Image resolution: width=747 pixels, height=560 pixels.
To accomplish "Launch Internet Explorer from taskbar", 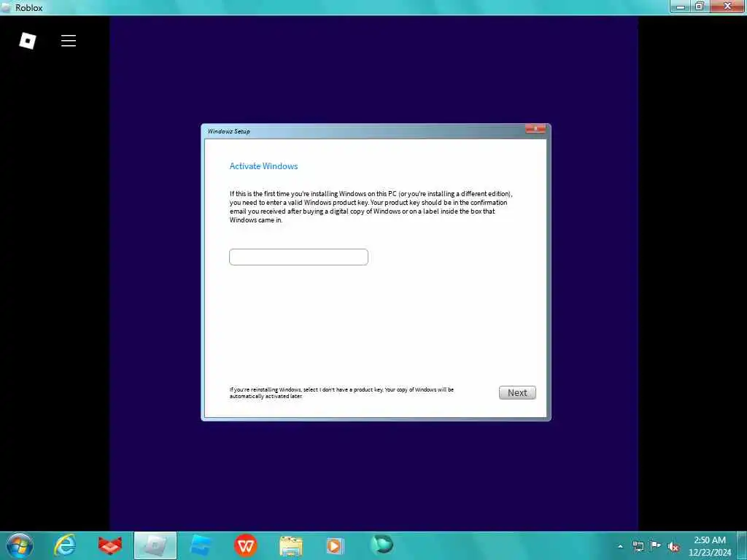I will [65, 545].
